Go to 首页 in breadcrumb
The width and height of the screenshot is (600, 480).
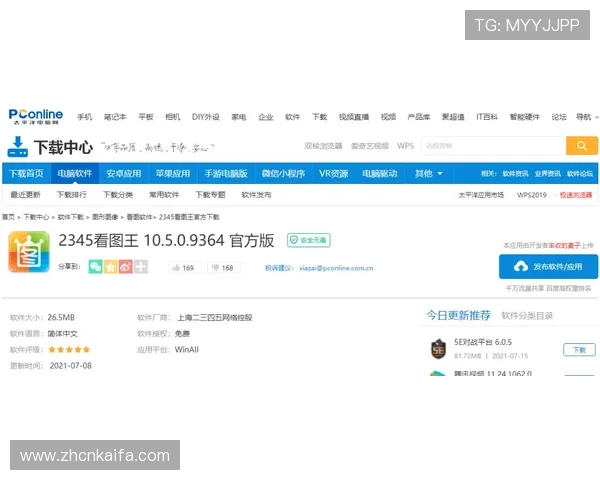[x=8, y=217]
